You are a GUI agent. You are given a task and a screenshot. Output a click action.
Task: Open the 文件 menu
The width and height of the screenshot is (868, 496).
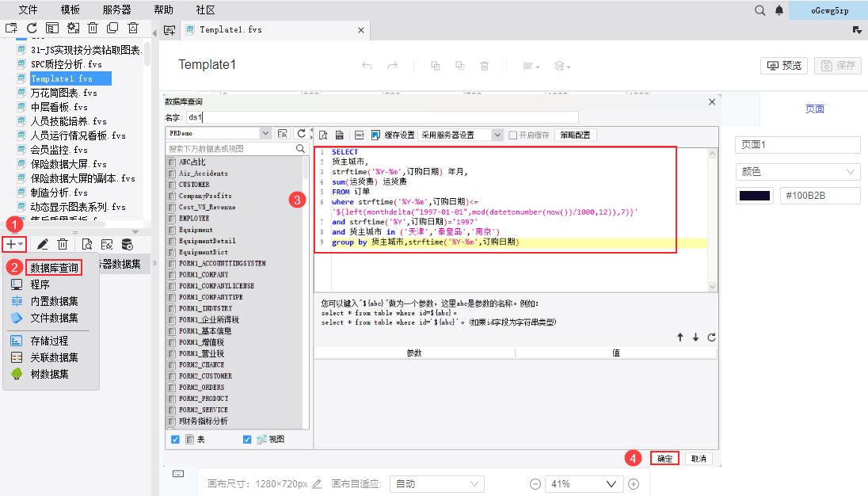(28, 10)
